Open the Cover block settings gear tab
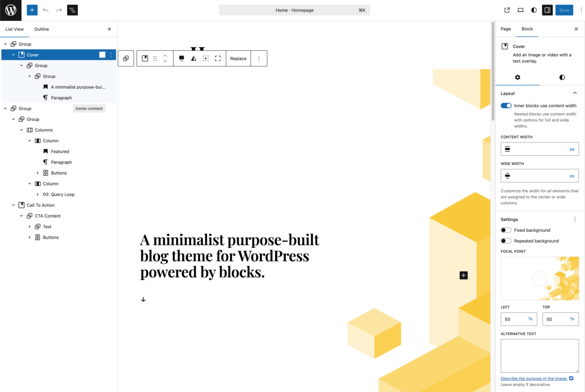The width and height of the screenshot is (585, 392). tap(518, 78)
